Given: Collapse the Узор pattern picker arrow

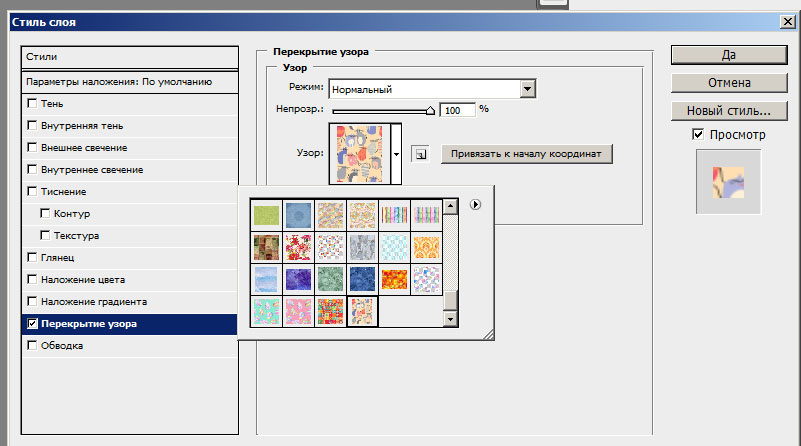Looking at the screenshot, I should click(396, 154).
